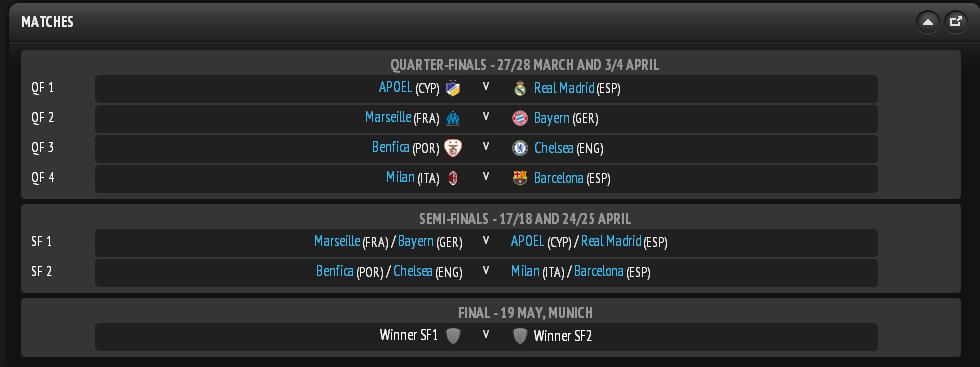Click the APOEL club crest icon
This screenshot has height=367, width=980.
453,89
